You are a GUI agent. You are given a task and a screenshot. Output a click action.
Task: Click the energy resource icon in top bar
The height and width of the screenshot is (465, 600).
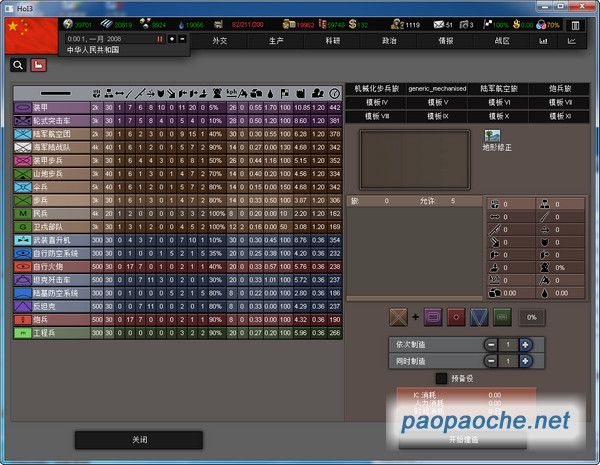point(68,24)
